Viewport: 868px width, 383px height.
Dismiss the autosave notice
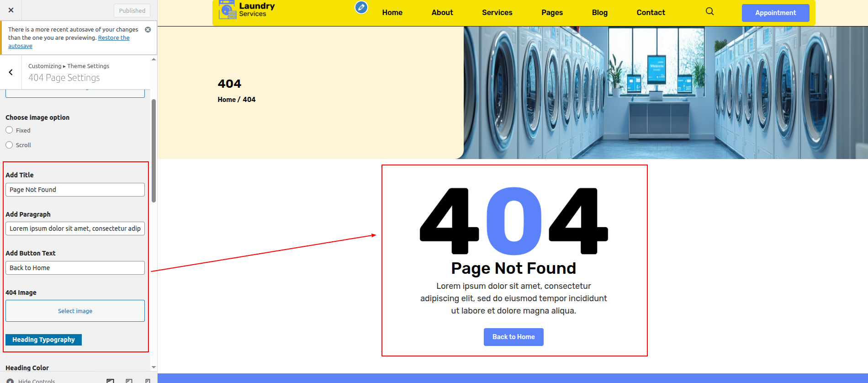(x=148, y=30)
